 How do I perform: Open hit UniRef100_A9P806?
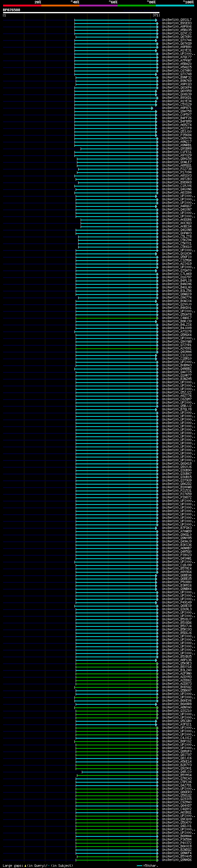point(176,26)
